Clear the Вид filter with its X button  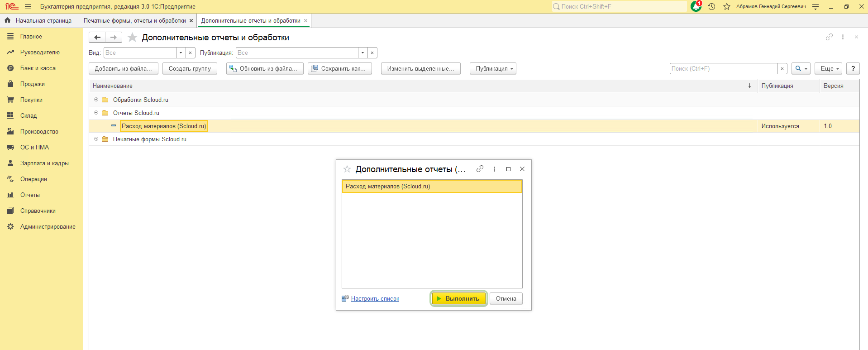click(x=191, y=53)
